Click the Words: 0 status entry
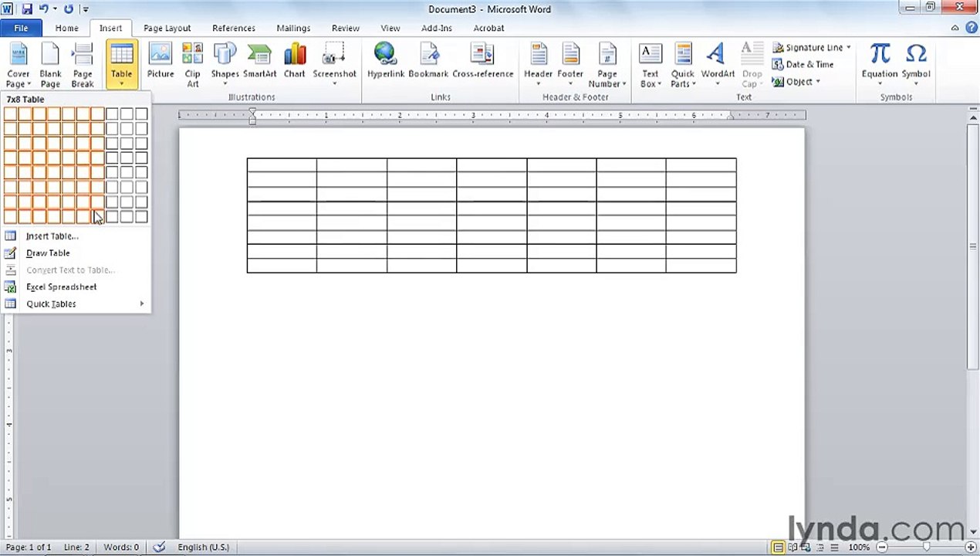The width and height of the screenshot is (980, 556). point(121,548)
